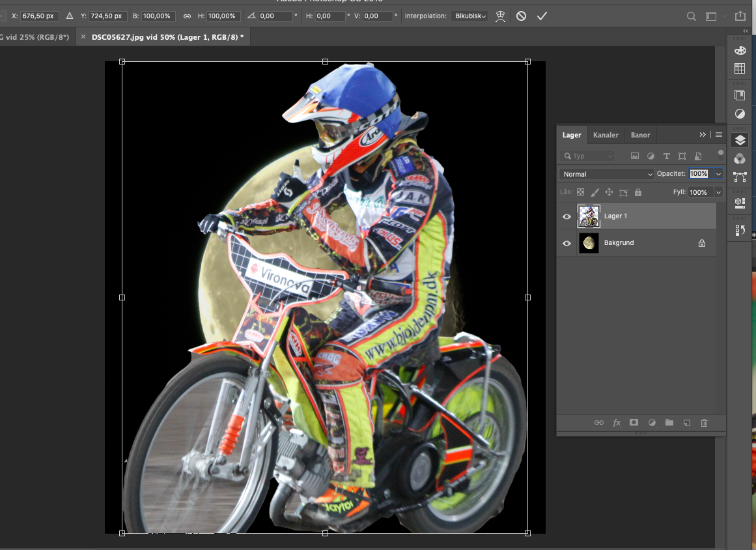This screenshot has height=550, width=756.
Task: Open the Libraries panel icon
Action: pyautogui.click(x=740, y=95)
